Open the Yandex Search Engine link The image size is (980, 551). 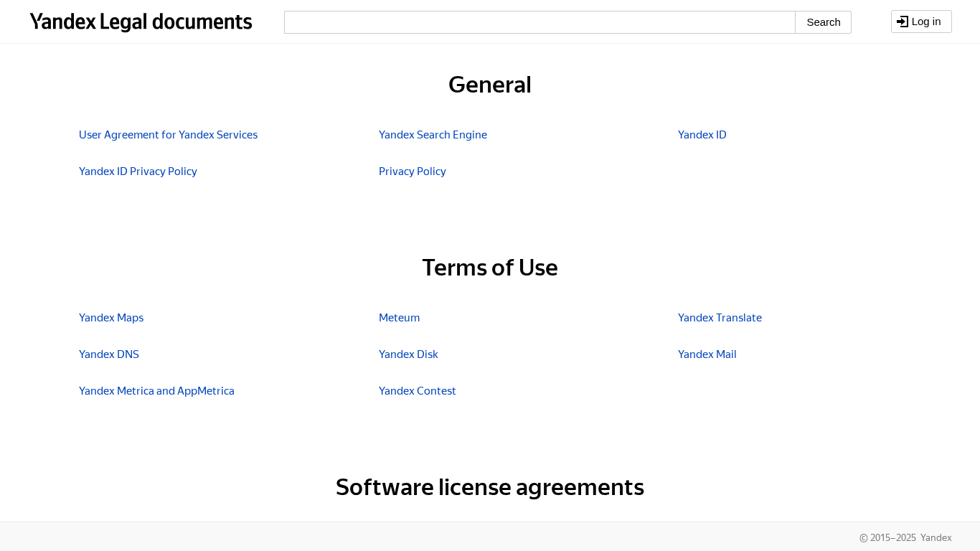433,135
